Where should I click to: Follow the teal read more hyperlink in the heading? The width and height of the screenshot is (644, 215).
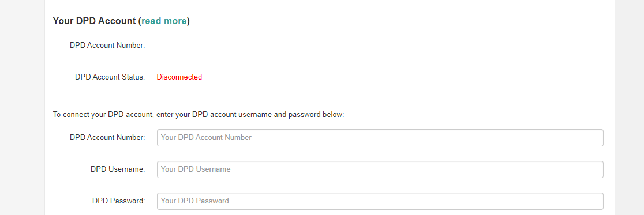pos(164,21)
